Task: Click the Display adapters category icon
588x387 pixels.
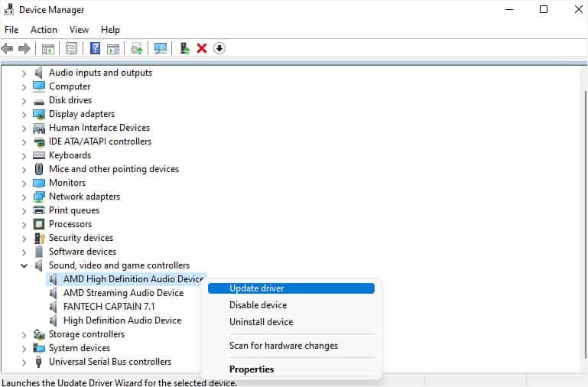Action: (x=39, y=114)
